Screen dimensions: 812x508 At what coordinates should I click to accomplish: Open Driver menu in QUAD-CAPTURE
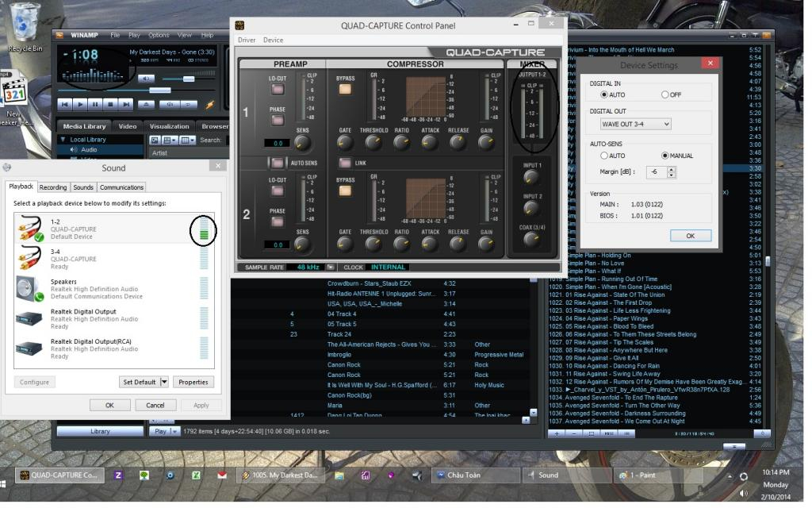click(247, 40)
